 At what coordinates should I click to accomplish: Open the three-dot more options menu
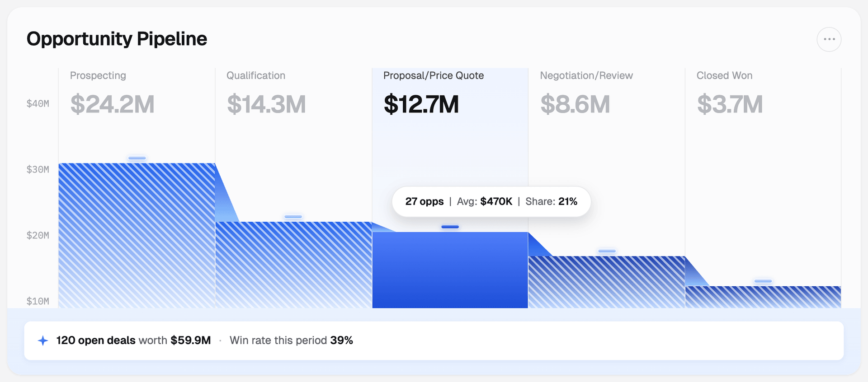829,39
